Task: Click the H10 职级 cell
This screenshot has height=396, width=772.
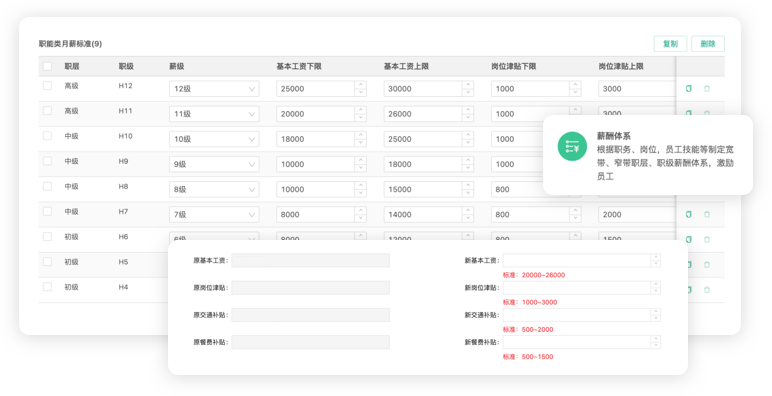Action: (x=126, y=136)
